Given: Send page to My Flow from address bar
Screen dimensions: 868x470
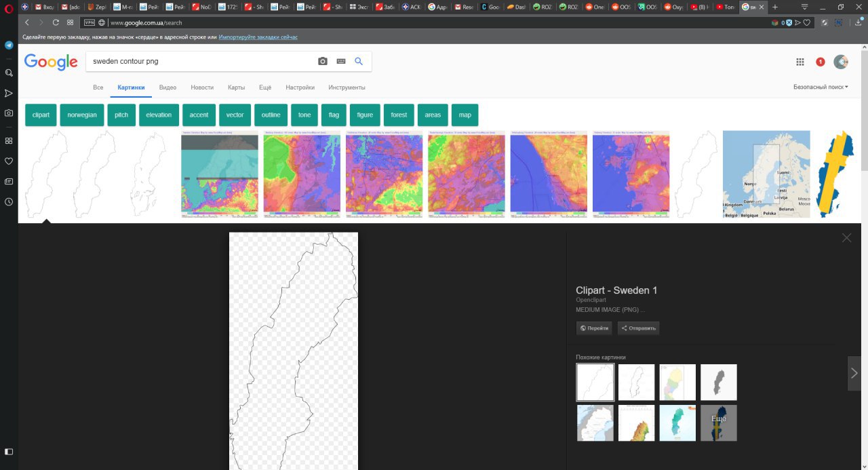Looking at the screenshot, I should [x=797, y=22].
